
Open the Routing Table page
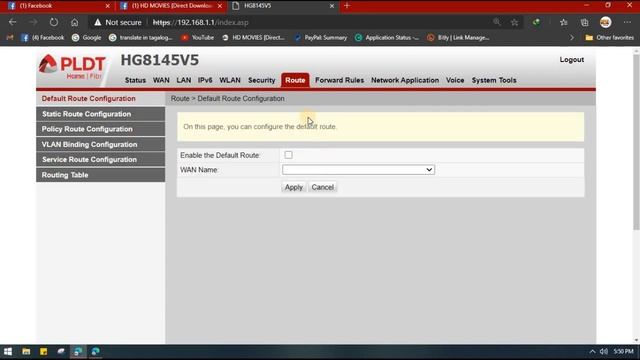(x=100, y=175)
